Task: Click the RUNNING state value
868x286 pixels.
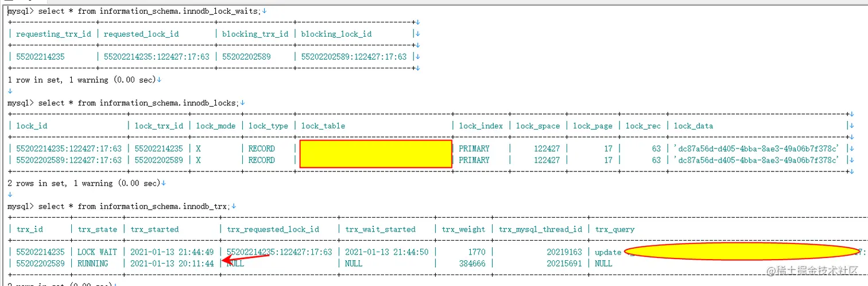Action: point(93,263)
